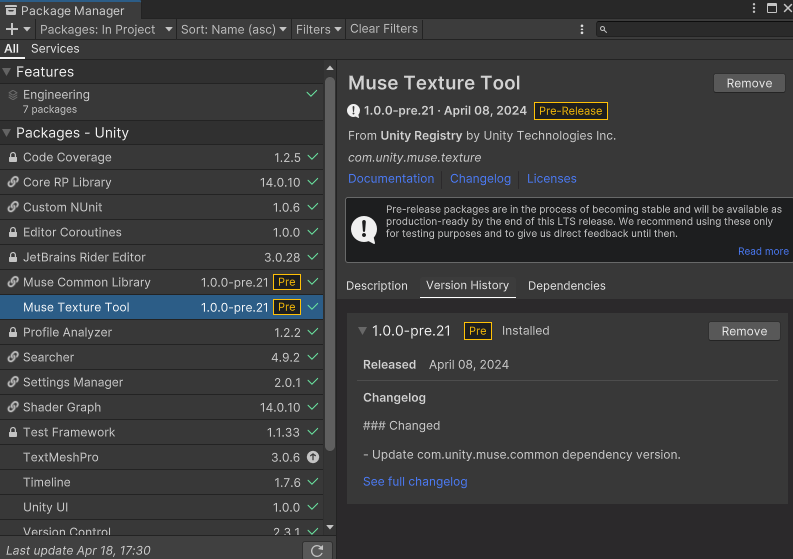793x559 pixels.
Task: Click the Profile Analyzer lock icon
Action: point(13,332)
